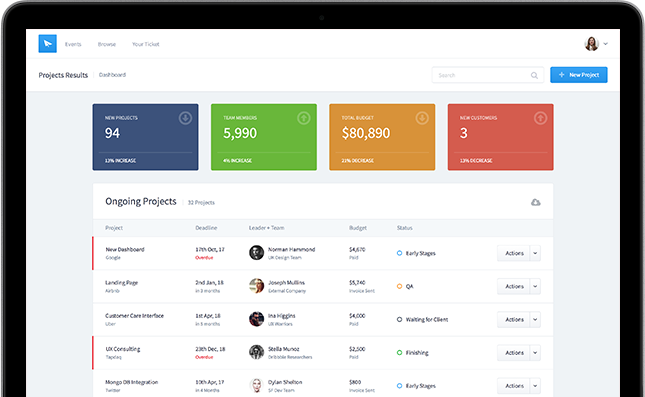Expand the Actions dropdown arrow for Customer Care Interface
The height and width of the screenshot is (397, 645).
point(535,319)
